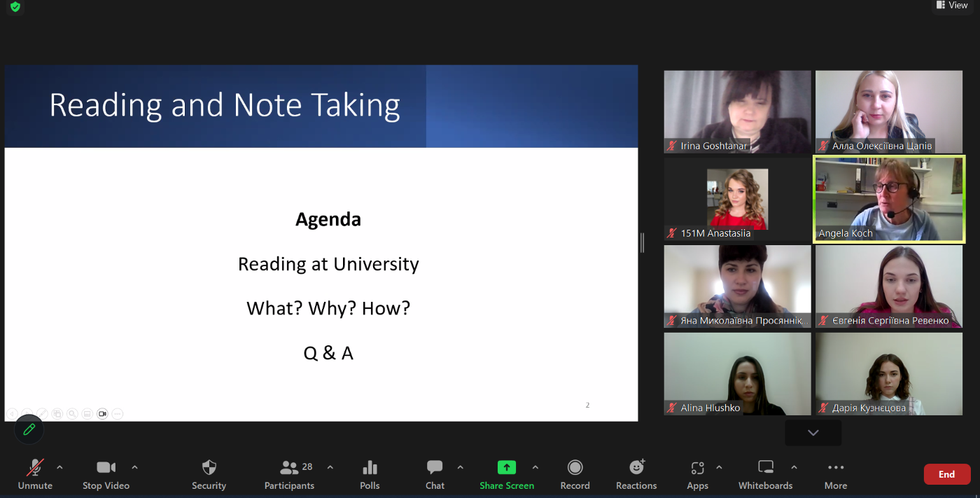Click muted mic icon on Alina Hlushko
Screen dimensions: 980x498
[x=672, y=408]
